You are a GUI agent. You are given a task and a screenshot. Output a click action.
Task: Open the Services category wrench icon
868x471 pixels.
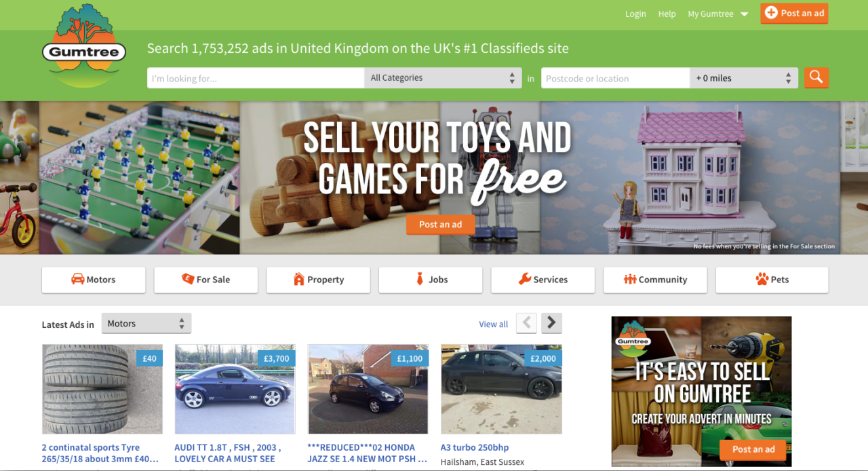(x=524, y=280)
